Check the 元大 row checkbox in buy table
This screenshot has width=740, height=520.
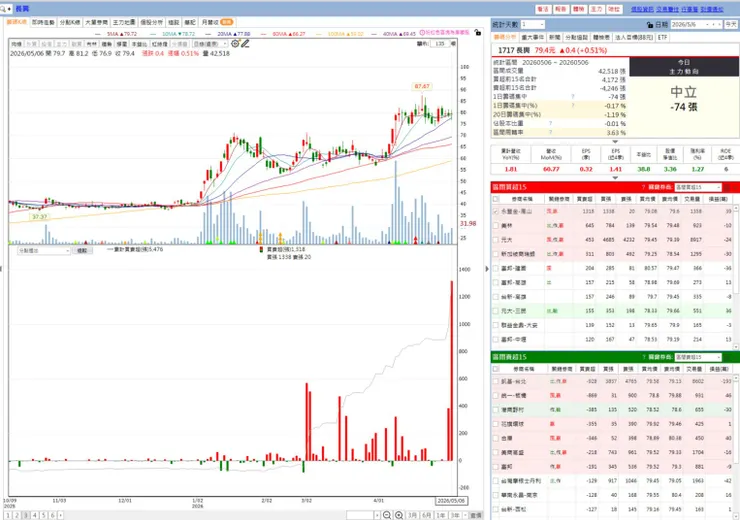pos(496,240)
